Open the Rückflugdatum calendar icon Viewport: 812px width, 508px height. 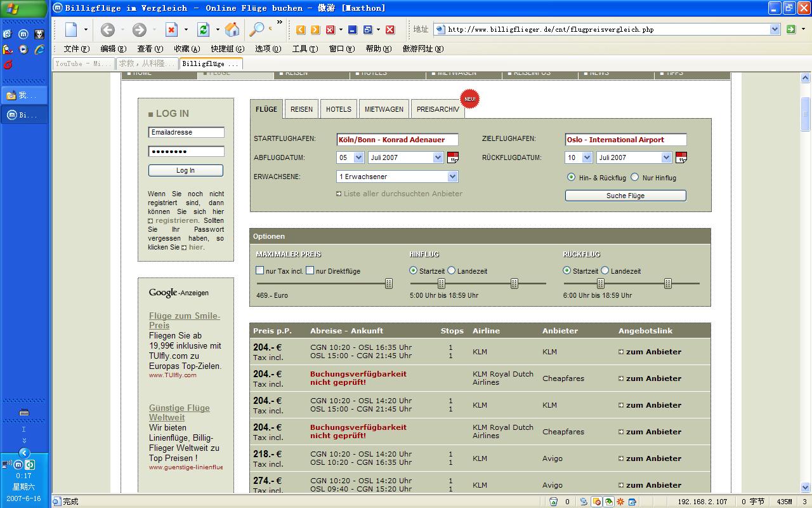681,157
